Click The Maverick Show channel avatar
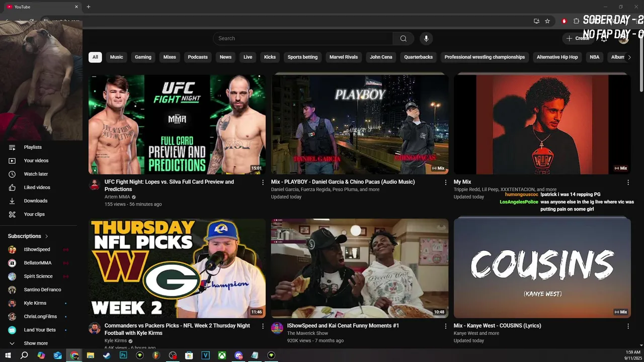 click(277, 328)
